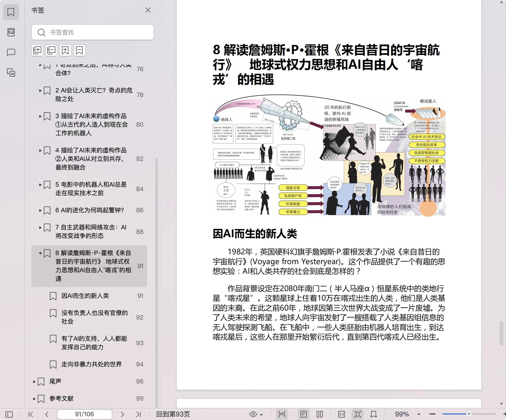Click page number 82 in bookmark list

tap(140, 159)
